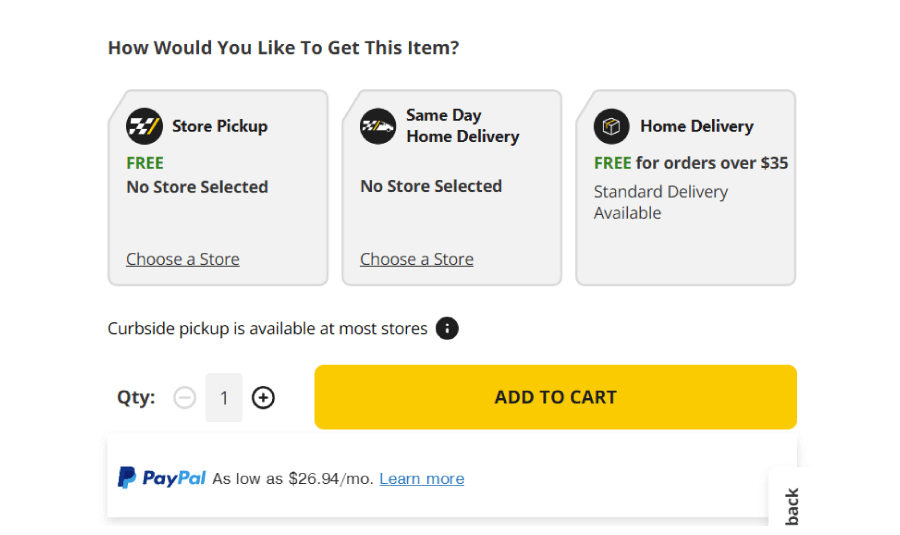Click 'FREE for orders over $35' text
900x535 pixels.
click(691, 163)
